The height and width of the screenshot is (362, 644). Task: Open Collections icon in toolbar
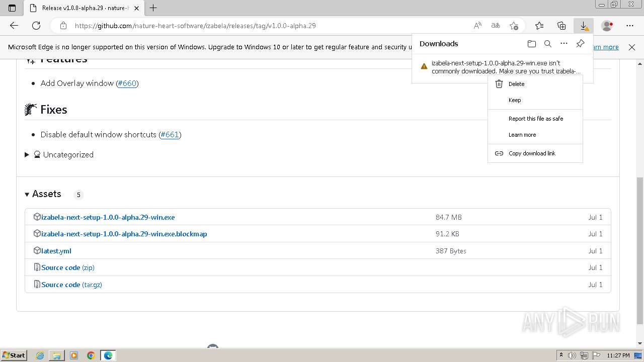pyautogui.click(x=561, y=26)
